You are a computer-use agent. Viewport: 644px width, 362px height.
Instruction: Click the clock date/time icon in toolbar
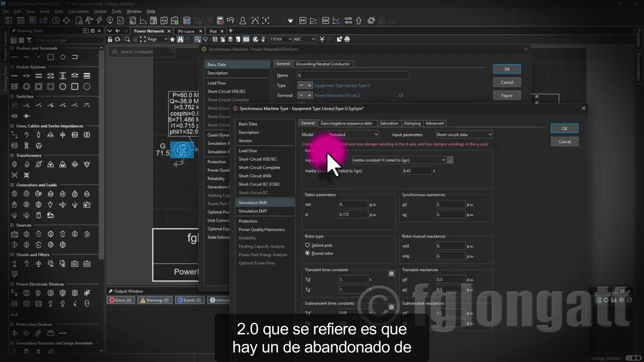[56, 21]
